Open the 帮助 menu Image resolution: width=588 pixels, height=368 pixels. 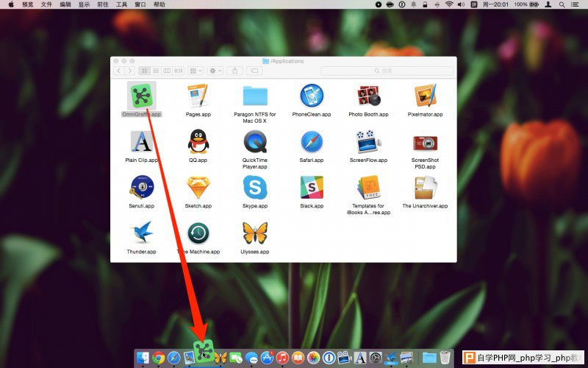159,4
